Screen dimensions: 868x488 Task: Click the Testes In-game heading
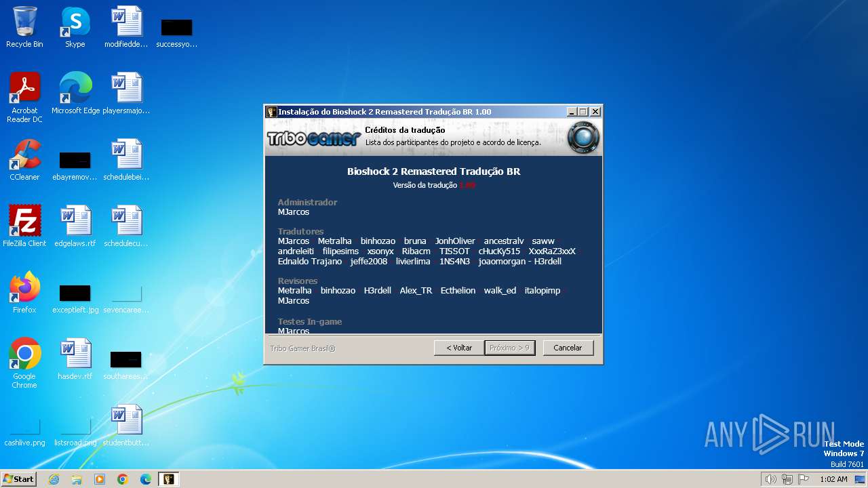pyautogui.click(x=310, y=322)
